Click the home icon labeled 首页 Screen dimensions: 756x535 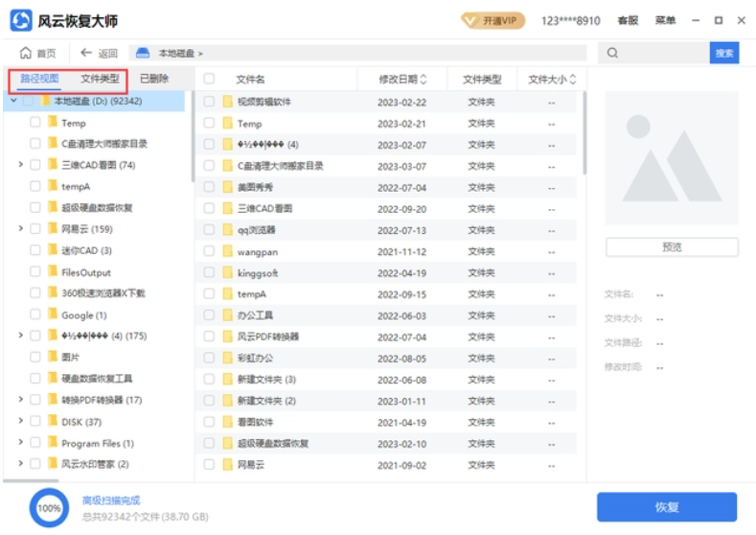click(26, 53)
